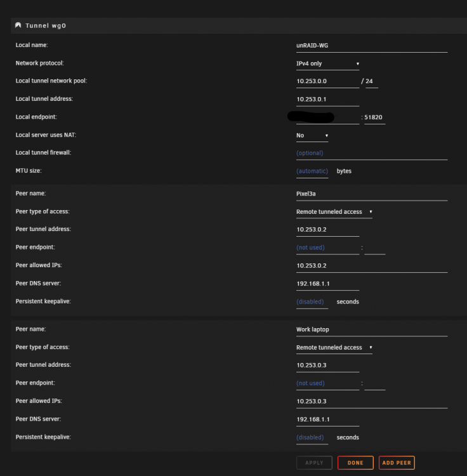467x476 pixels.
Task: Click the Network protocol label
Action: coord(40,63)
